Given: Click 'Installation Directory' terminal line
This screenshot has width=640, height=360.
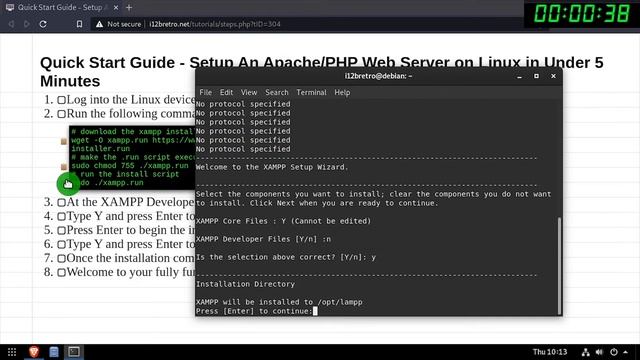Looking at the screenshot, I should click(x=245, y=284).
